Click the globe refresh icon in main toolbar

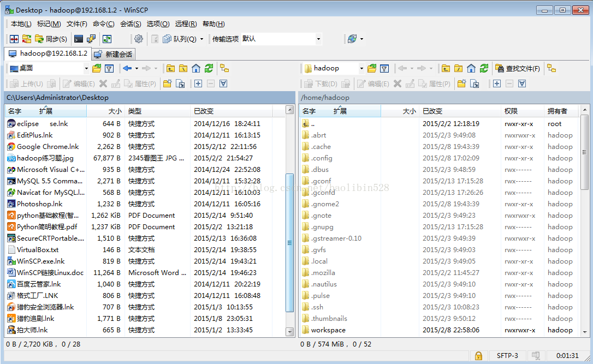coord(352,39)
